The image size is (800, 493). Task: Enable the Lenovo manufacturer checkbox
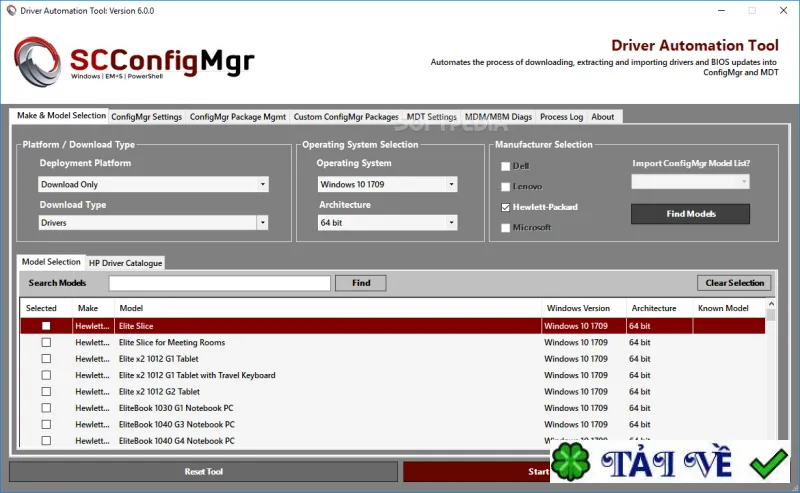click(506, 187)
